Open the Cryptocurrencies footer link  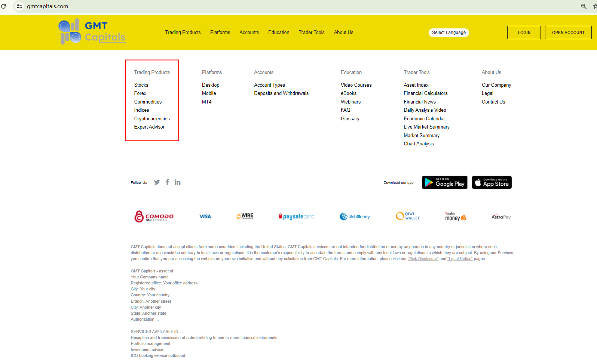click(152, 119)
